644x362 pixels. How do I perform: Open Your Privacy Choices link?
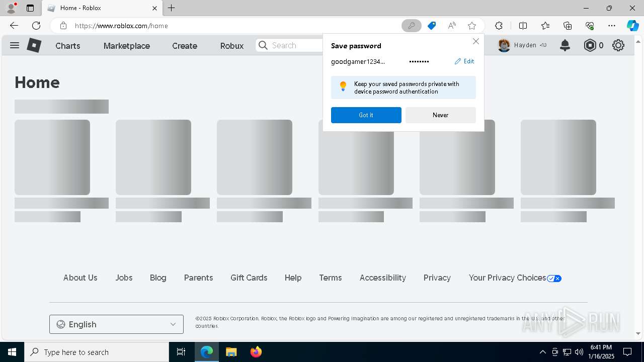pyautogui.click(x=515, y=278)
